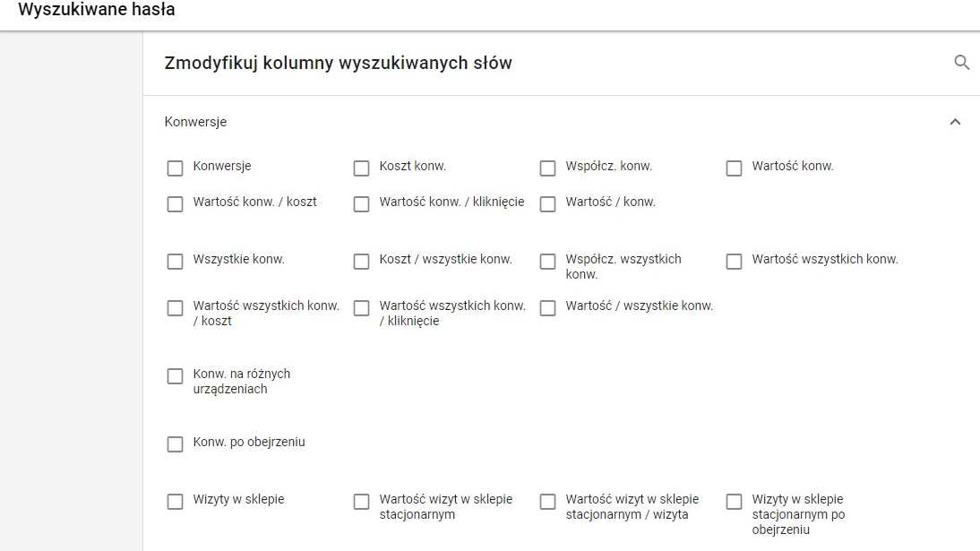Click the search magnifier icon
The height and width of the screenshot is (551, 980).
coord(962,63)
